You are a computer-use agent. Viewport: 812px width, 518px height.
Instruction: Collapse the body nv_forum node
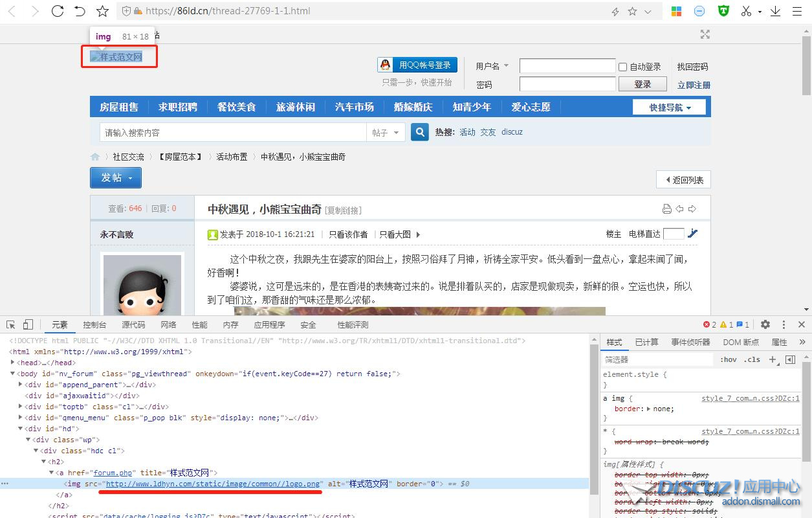[13, 374]
